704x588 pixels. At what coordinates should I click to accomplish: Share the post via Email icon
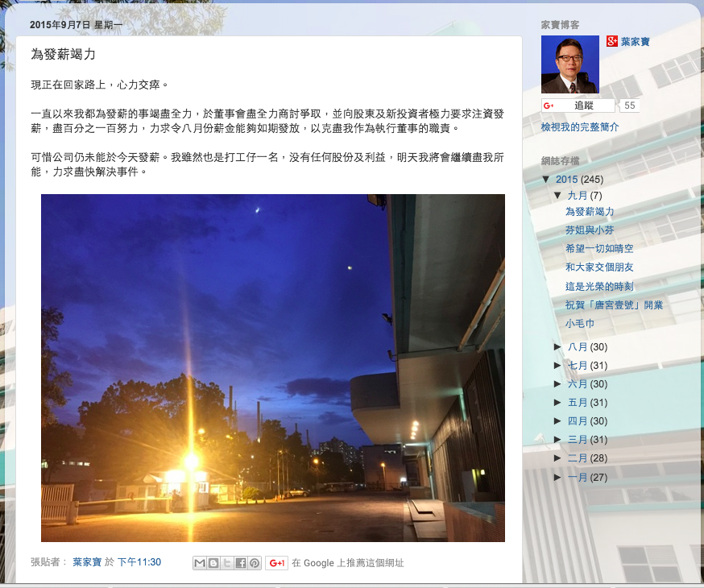pos(200,563)
